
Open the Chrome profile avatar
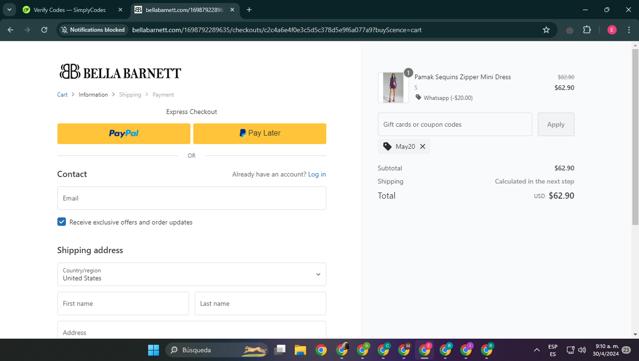[612, 30]
